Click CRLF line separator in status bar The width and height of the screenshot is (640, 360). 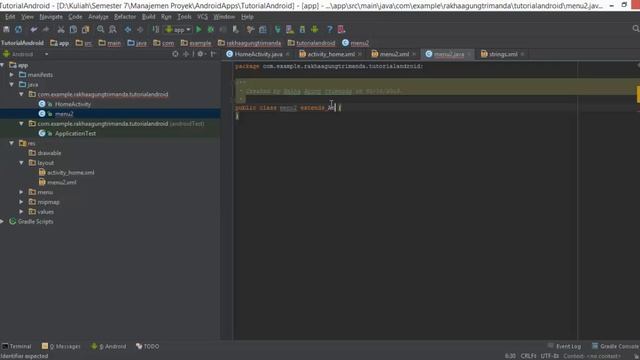(x=528, y=356)
